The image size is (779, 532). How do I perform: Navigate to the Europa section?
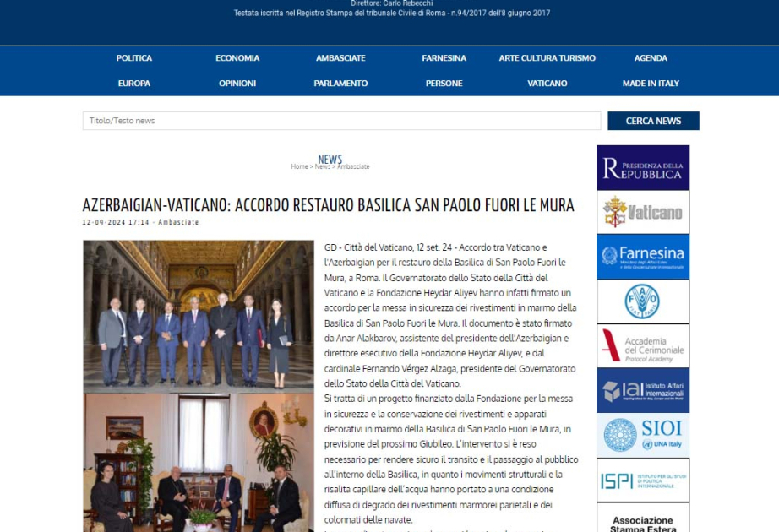134,84
